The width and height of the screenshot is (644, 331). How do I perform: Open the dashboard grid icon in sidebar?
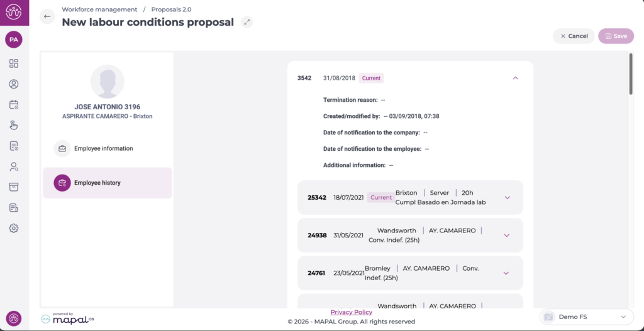(x=14, y=63)
